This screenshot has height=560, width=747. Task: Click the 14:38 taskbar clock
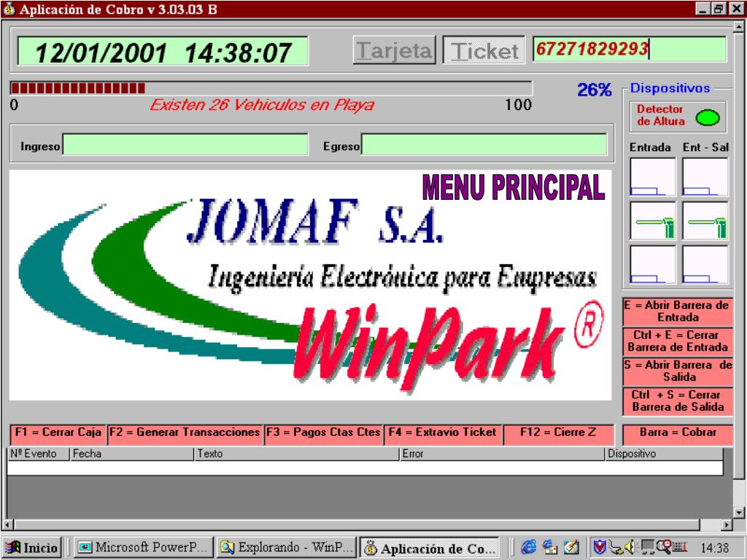click(715, 548)
